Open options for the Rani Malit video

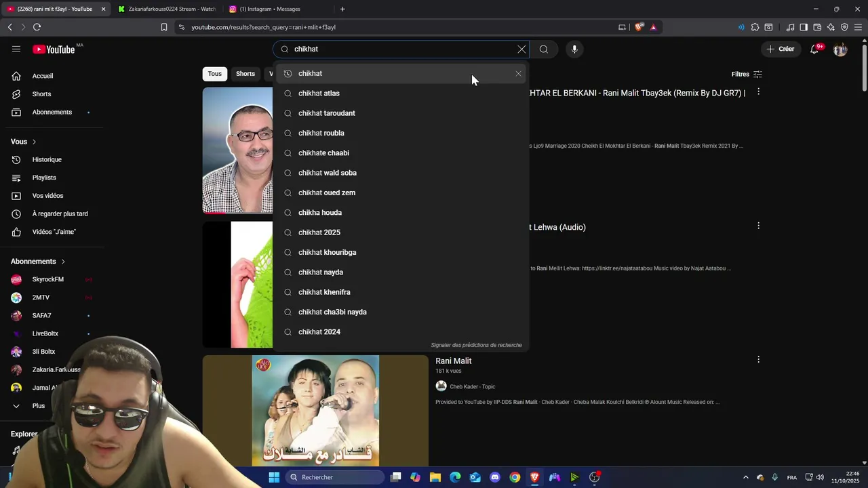click(758, 360)
